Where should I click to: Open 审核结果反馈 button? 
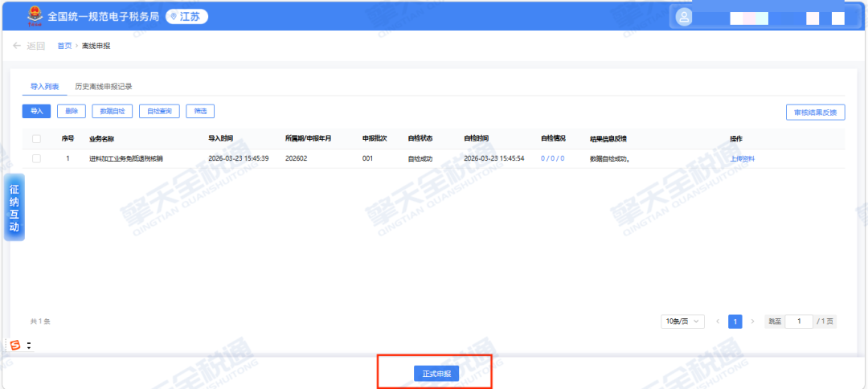pyautogui.click(x=816, y=112)
